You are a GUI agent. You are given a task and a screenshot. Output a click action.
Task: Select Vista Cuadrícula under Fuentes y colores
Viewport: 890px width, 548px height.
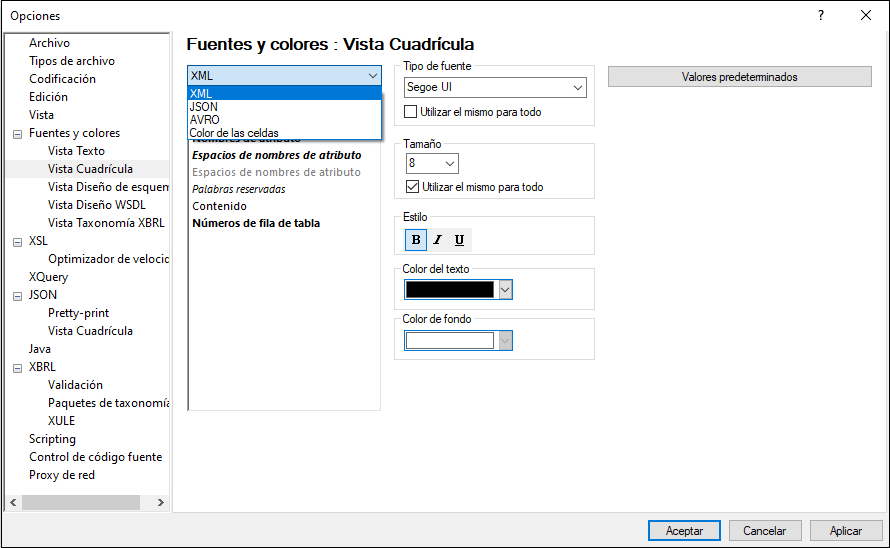[x=90, y=169]
